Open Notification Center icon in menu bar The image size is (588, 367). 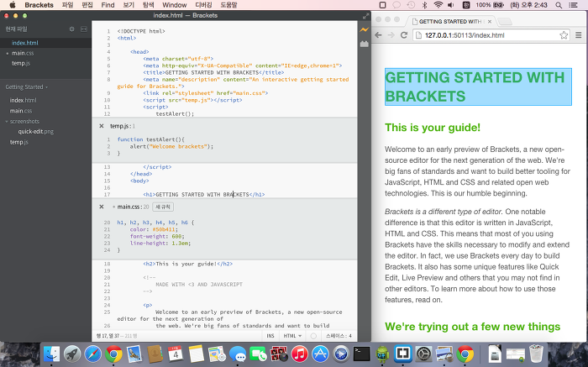point(574,5)
